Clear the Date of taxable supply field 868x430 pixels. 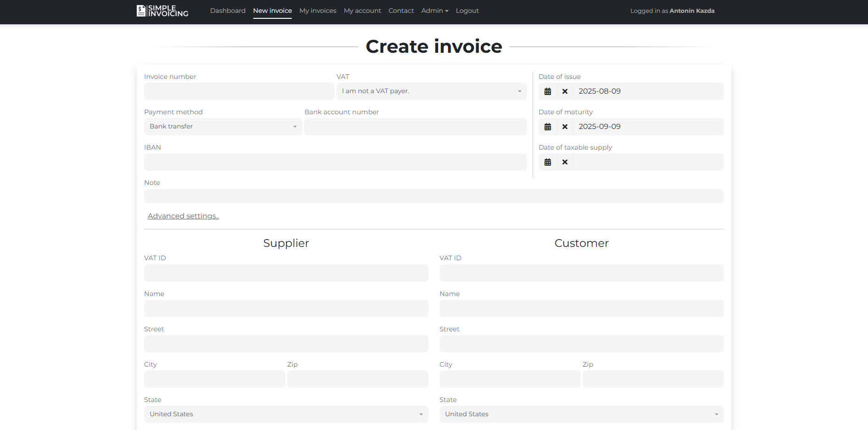(565, 162)
